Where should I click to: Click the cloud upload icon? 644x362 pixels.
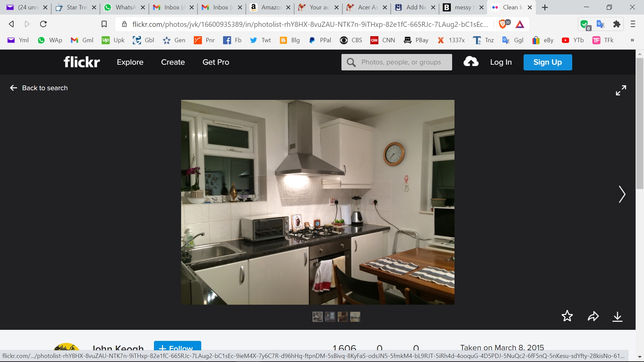point(471,62)
